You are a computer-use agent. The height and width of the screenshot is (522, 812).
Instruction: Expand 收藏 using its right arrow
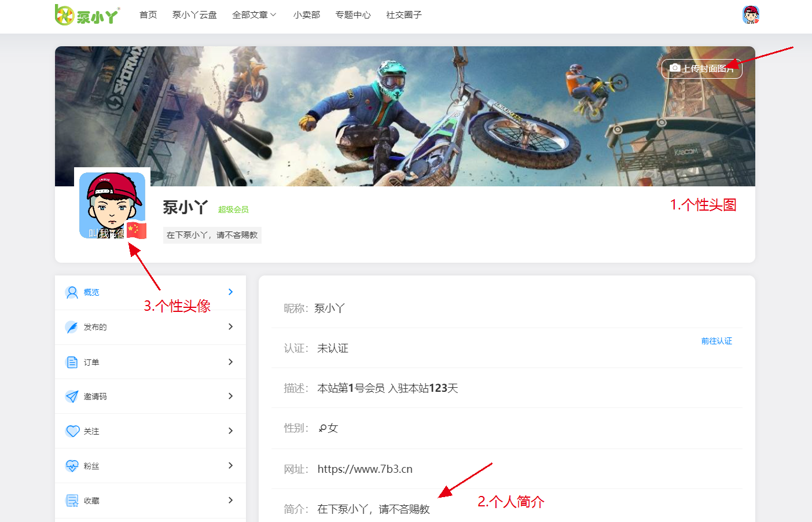(x=230, y=501)
